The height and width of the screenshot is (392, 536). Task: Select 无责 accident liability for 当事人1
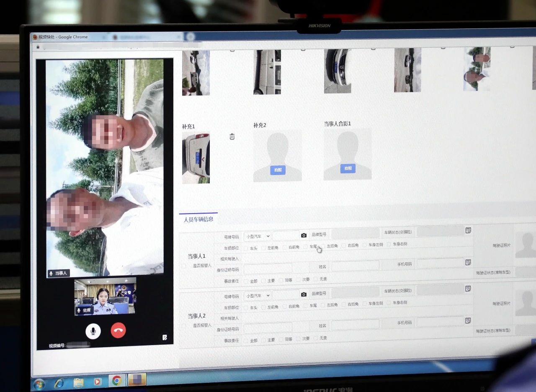(x=316, y=279)
